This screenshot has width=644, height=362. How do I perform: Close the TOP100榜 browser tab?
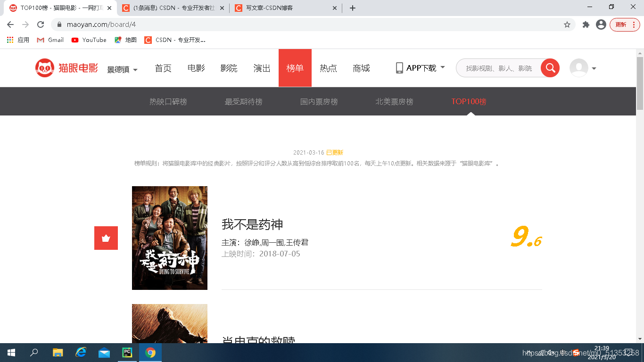109,8
